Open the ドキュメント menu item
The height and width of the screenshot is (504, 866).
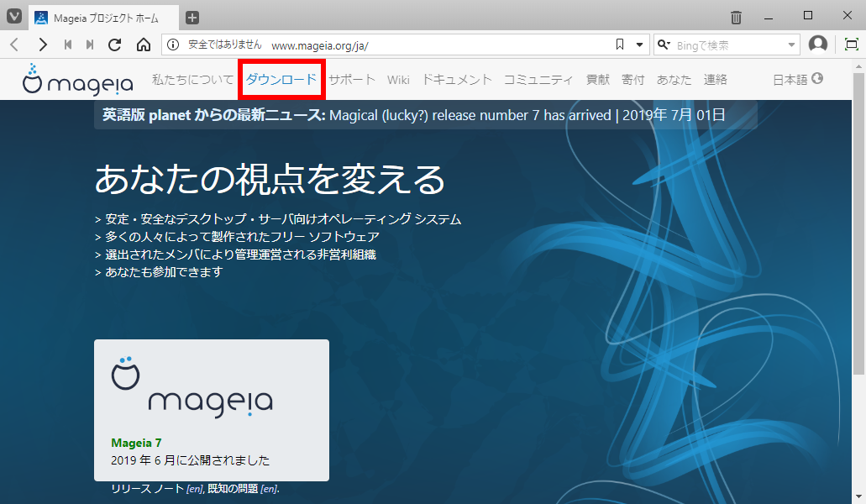(x=457, y=80)
